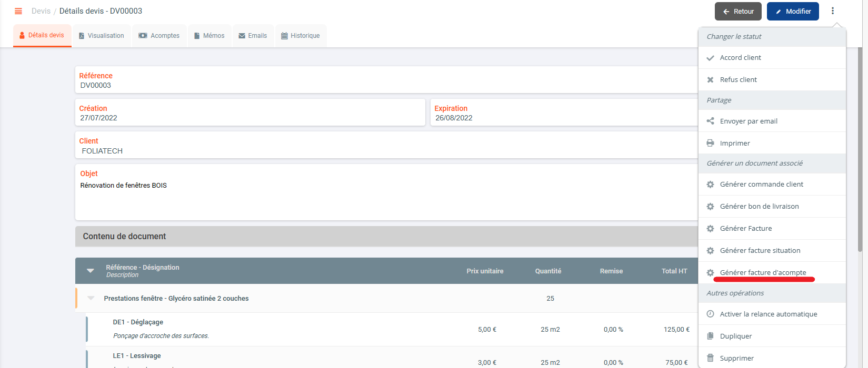Go to the Historique tab
This screenshot has width=868, height=368.
[x=300, y=36]
